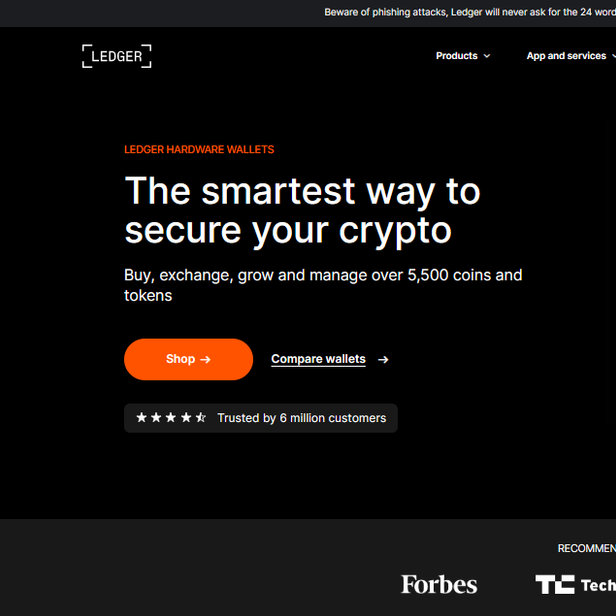Open the App and services menu
Image resolution: width=616 pixels, height=616 pixels.
tap(566, 56)
